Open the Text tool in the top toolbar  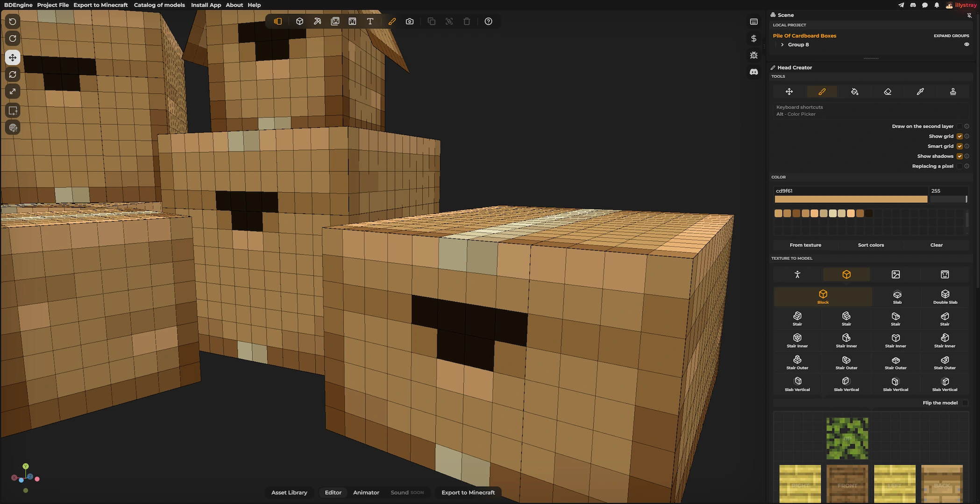click(370, 21)
